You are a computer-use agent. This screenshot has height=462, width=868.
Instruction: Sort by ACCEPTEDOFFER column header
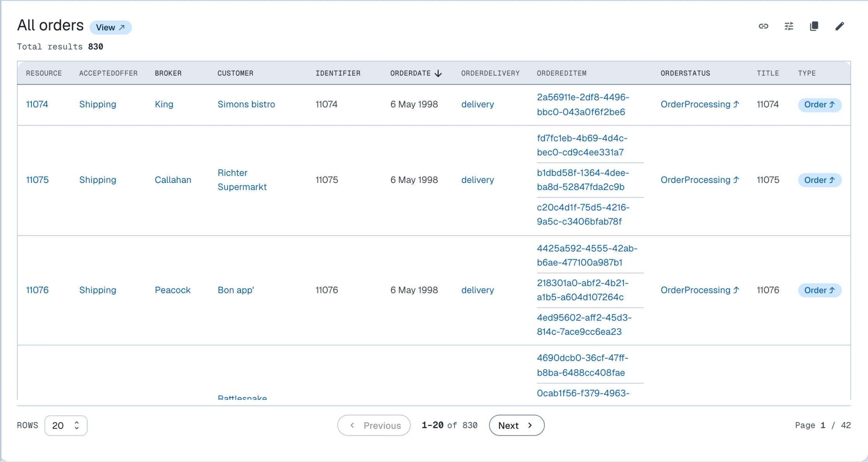click(x=108, y=73)
